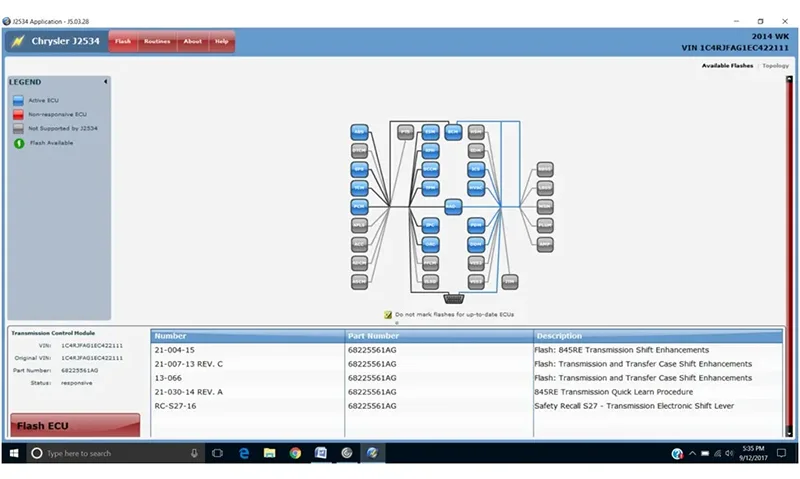Open the About tab

[193, 41]
